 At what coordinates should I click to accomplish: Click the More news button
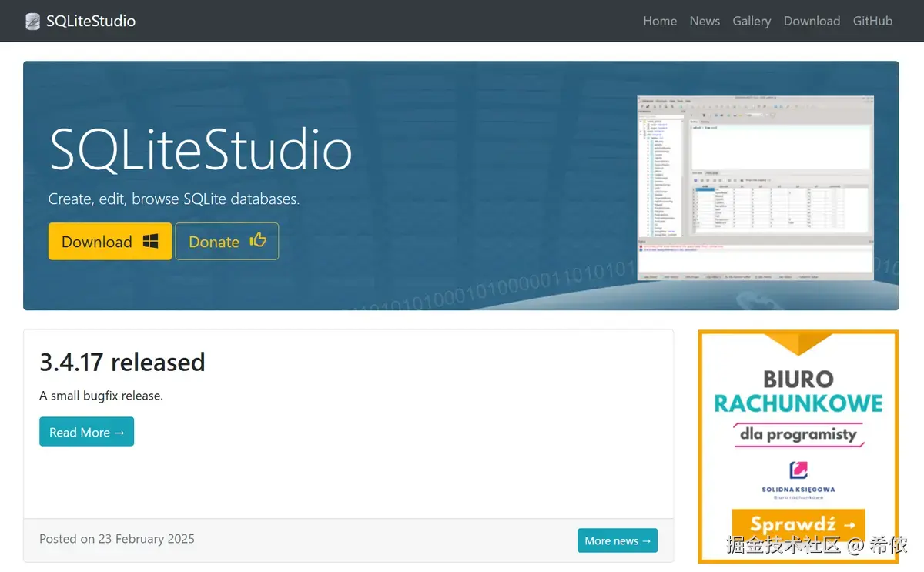[618, 540]
